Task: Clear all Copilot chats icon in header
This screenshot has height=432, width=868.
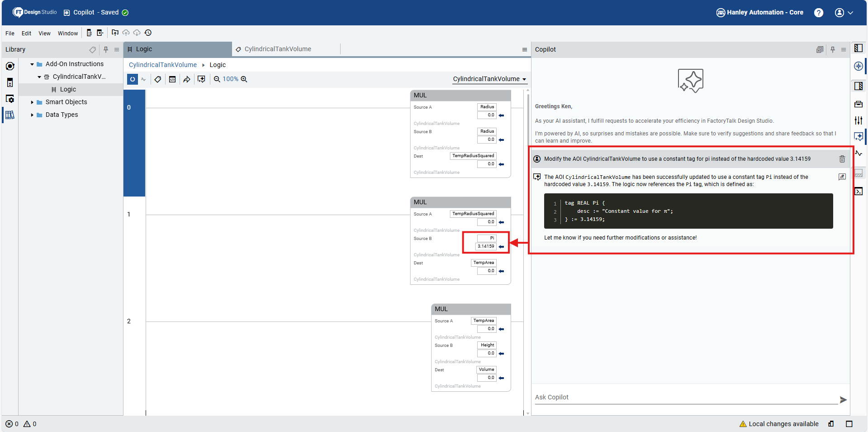Action: tap(820, 49)
